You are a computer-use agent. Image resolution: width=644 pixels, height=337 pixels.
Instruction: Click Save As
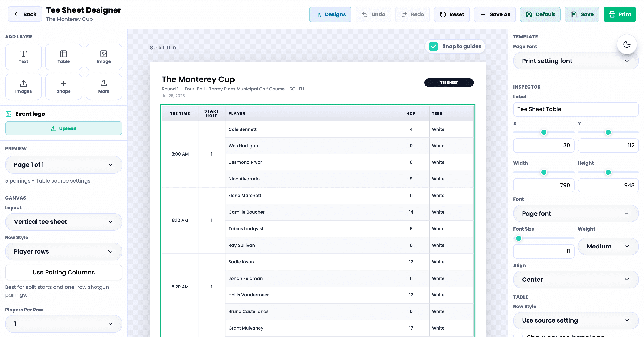pyautogui.click(x=495, y=14)
